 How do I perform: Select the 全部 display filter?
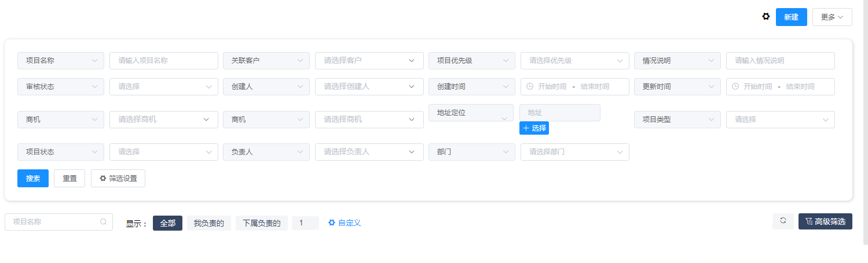click(x=167, y=223)
